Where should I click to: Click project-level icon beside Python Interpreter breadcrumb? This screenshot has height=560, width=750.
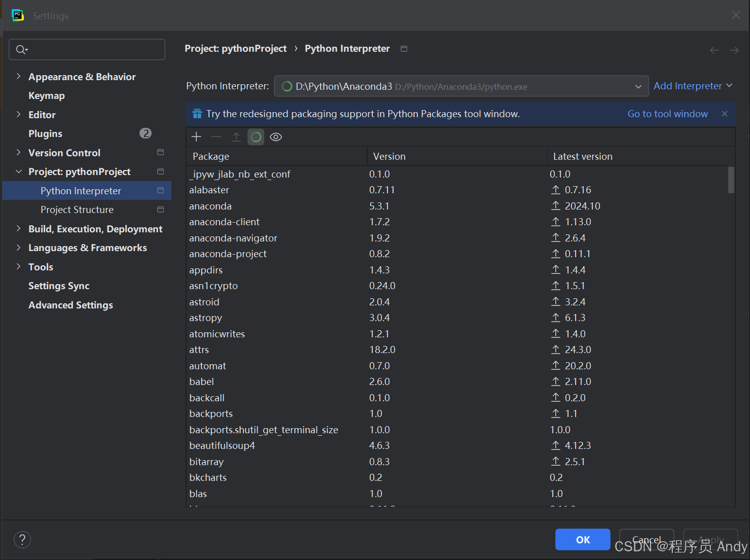(404, 49)
